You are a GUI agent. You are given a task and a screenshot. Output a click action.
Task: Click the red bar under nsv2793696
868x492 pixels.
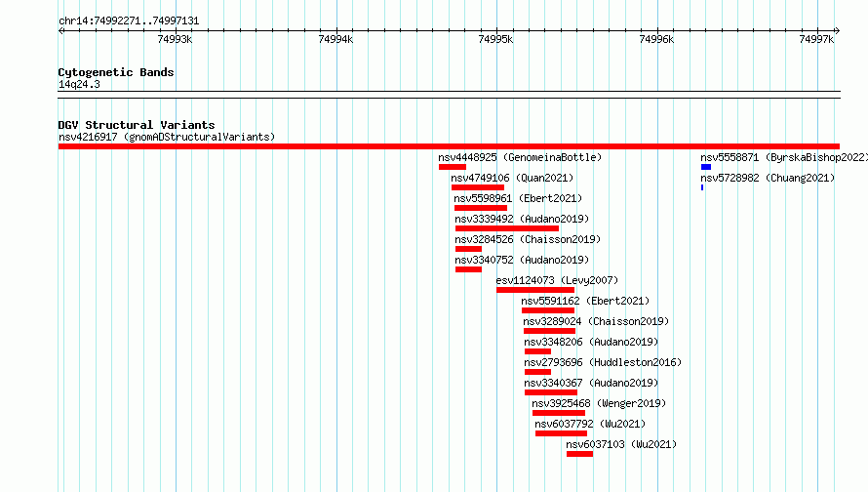pos(537,372)
